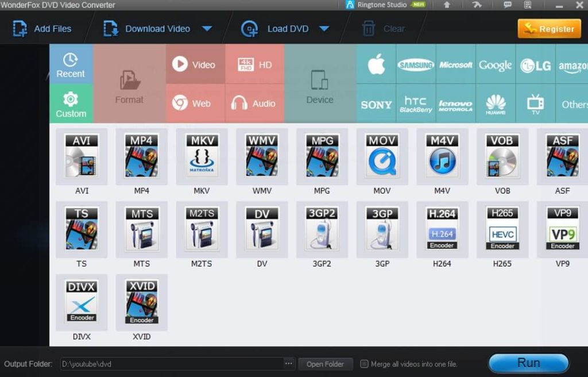Choose the VP9 encoder icon

(x=562, y=229)
